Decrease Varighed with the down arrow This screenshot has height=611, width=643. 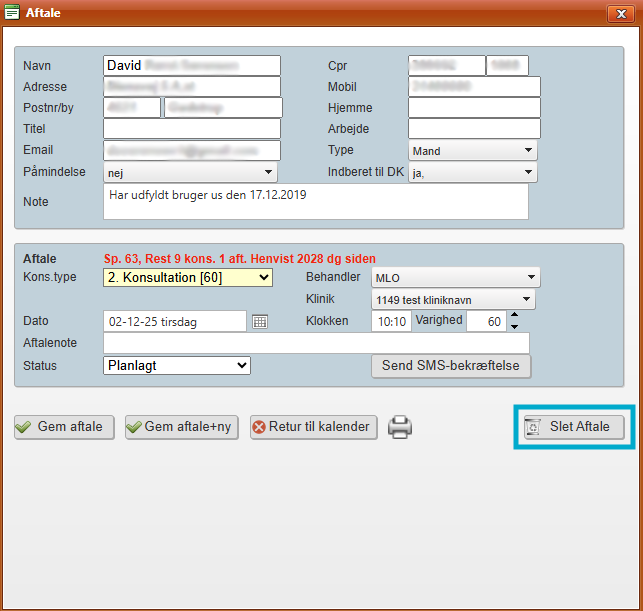tap(514, 327)
